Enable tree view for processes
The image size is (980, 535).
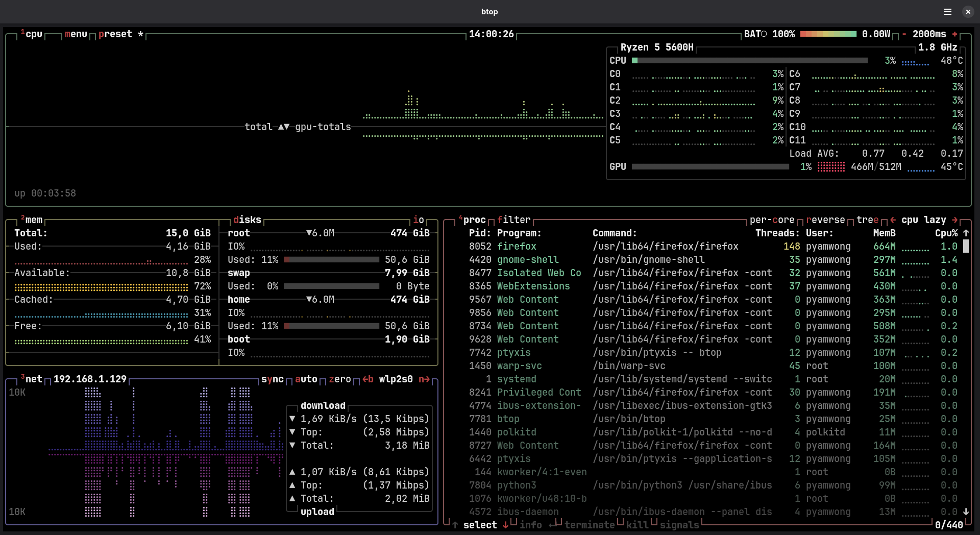(867, 220)
